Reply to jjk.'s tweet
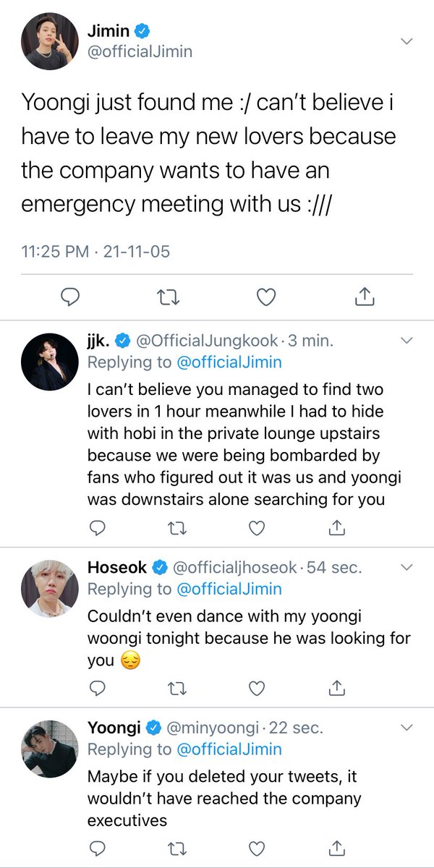Viewport: 434px width, 868px height. (x=97, y=529)
